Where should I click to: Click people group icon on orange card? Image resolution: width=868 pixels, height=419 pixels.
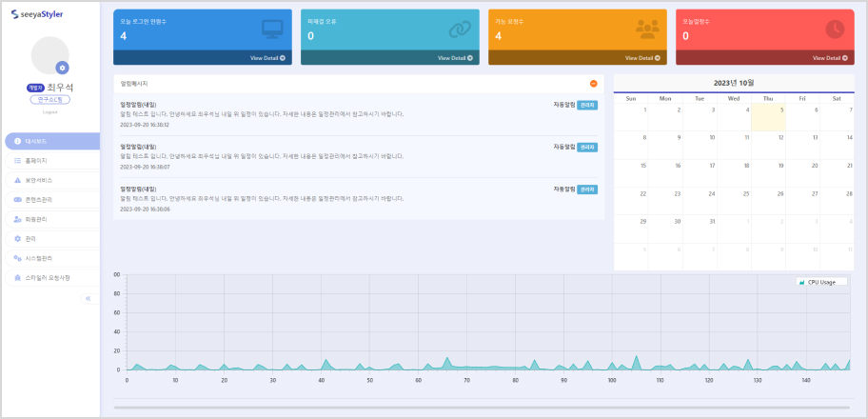coord(647,30)
